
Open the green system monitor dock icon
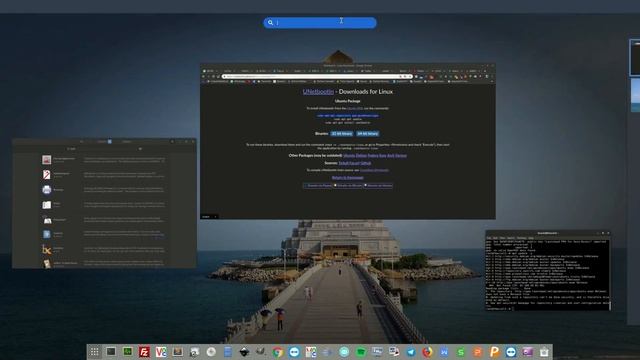point(128,352)
